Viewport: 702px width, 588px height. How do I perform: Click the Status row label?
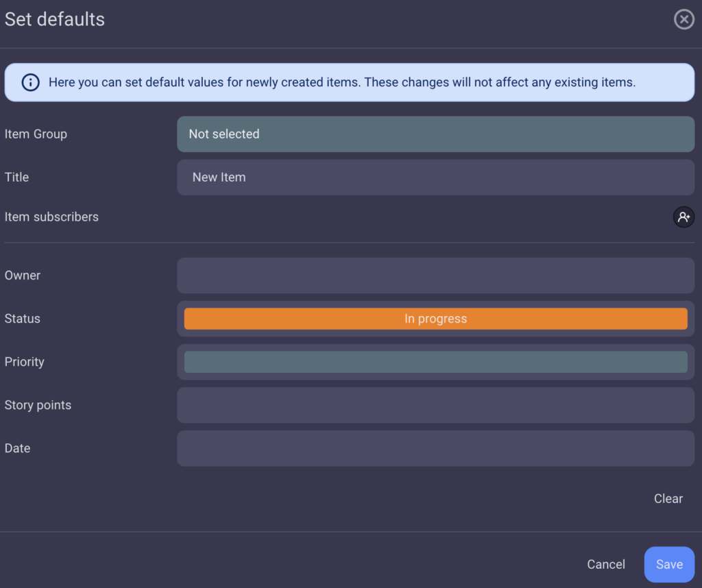(22, 318)
